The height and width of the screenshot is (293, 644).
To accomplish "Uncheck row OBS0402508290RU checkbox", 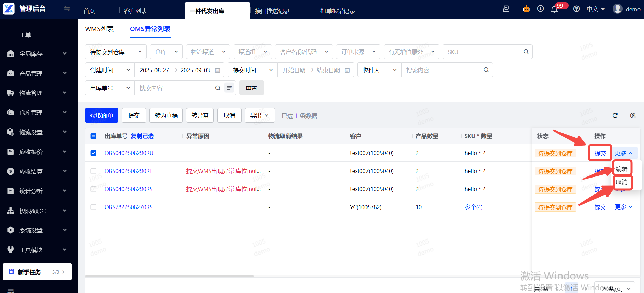I will [x=93, y=153].
